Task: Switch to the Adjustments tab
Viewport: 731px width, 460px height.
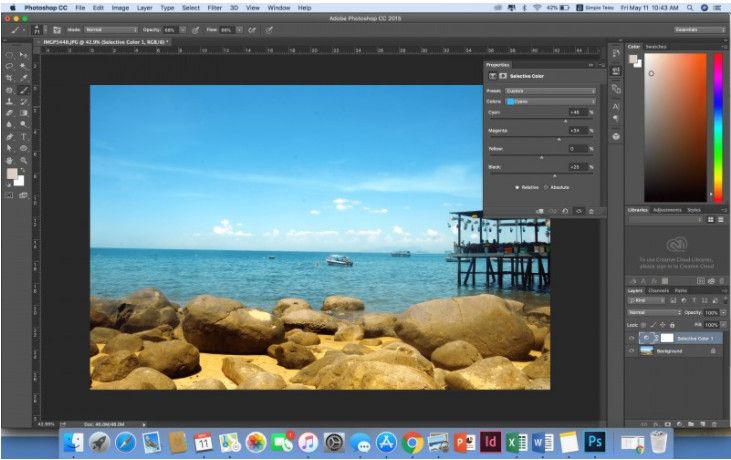Action: (x=667, y=210)
